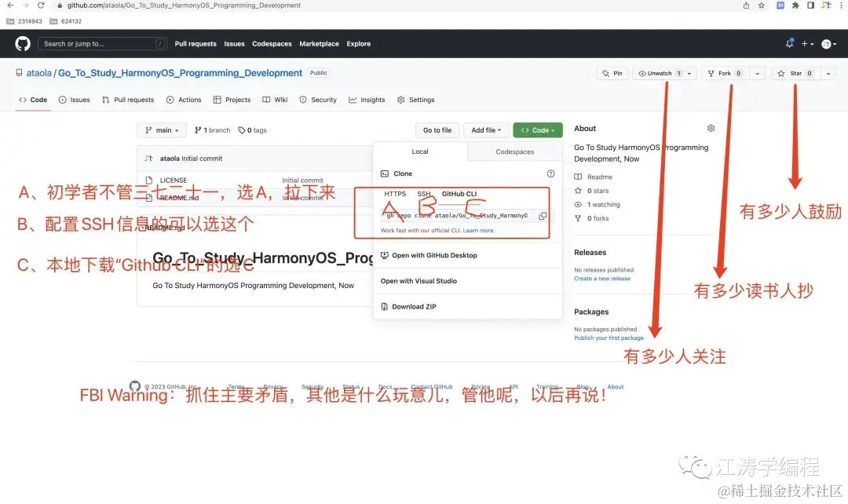Open the 624132 bookmarks folder

[65, 21]
